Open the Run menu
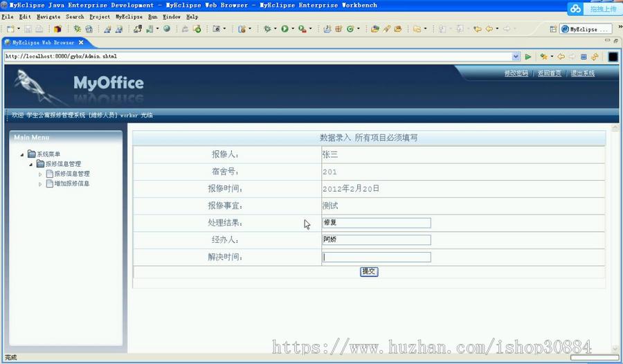The height and width of the screenshot is (364, 623). pyautogui.click(x=153, y=17)
